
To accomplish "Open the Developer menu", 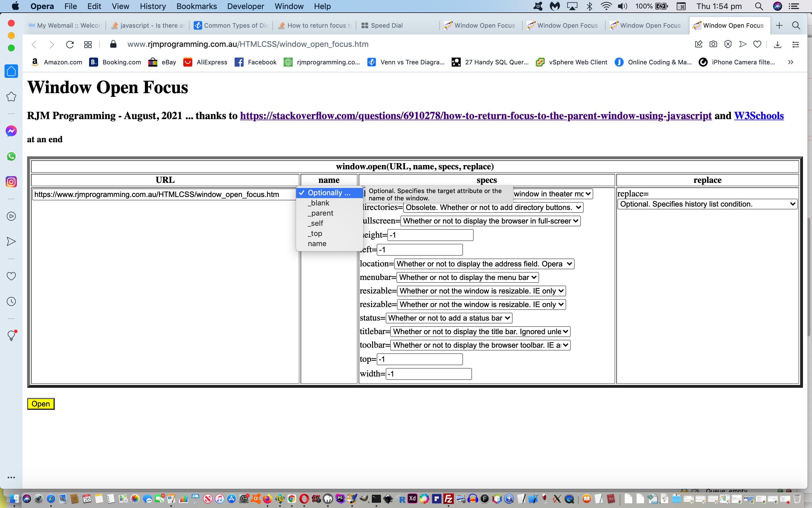I will point(246,6).
